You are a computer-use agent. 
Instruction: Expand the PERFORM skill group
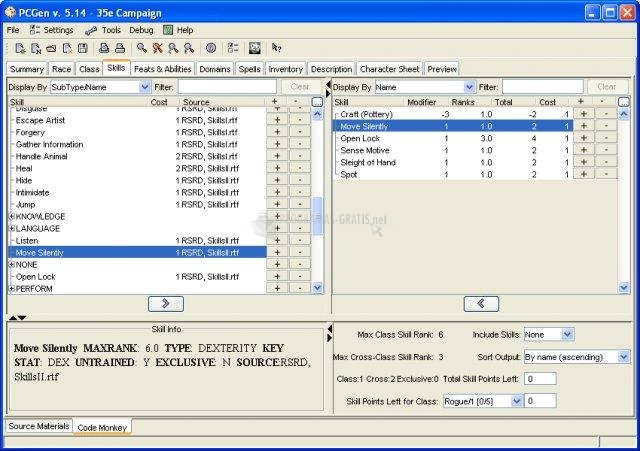click(12, 289)
